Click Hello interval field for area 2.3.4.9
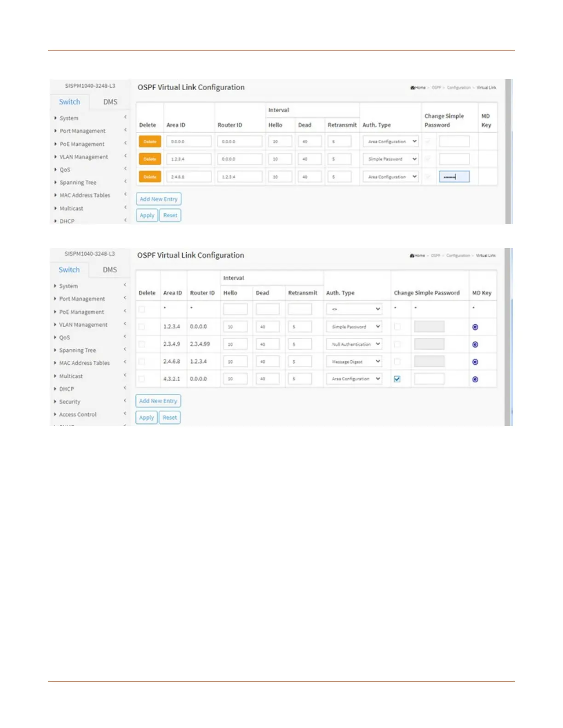 point(235,344)
